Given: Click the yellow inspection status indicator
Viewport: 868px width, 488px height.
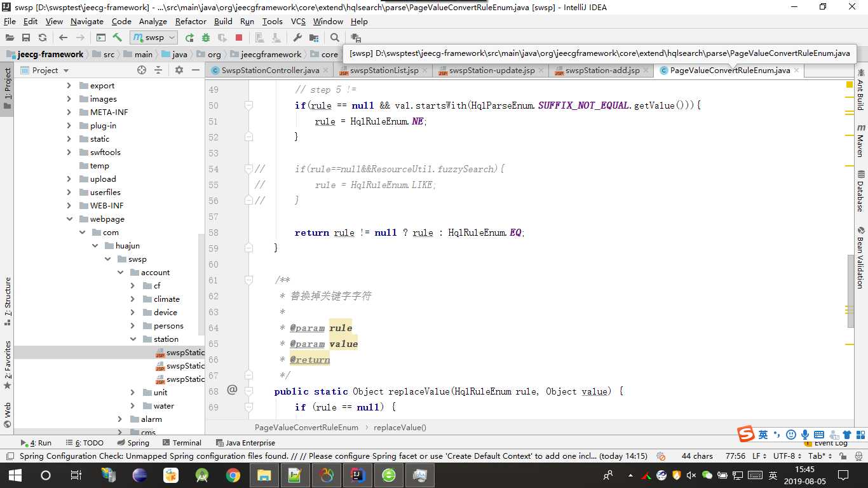Looking at the screenshot, I should (850, 85).
